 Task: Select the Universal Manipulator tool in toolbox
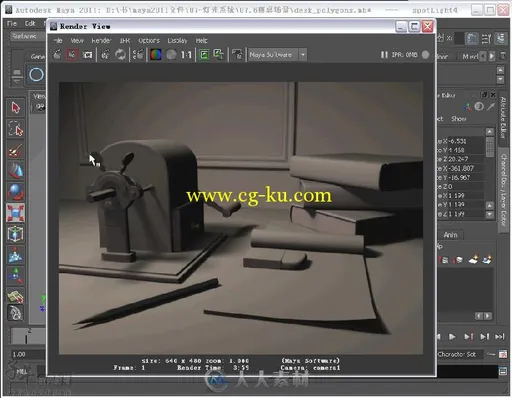coord(15,234)
